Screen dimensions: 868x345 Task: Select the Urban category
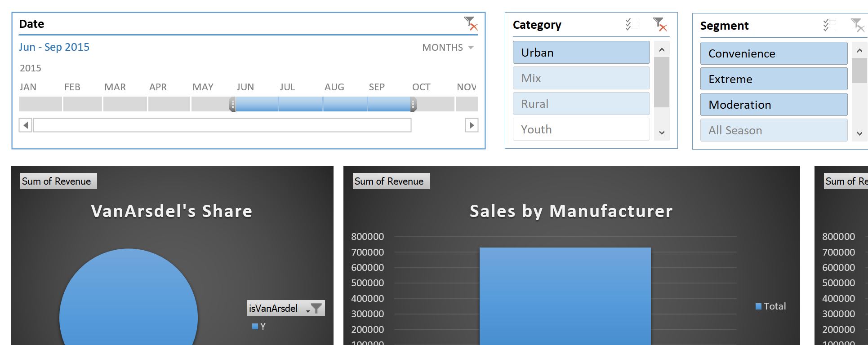pyautogui.click(x=581, y=53)
